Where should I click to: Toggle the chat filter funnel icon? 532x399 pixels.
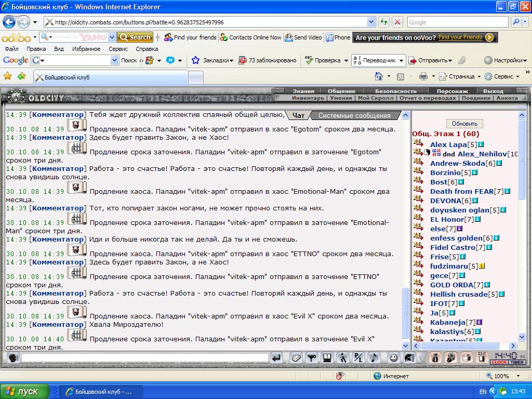coord(312,358)
